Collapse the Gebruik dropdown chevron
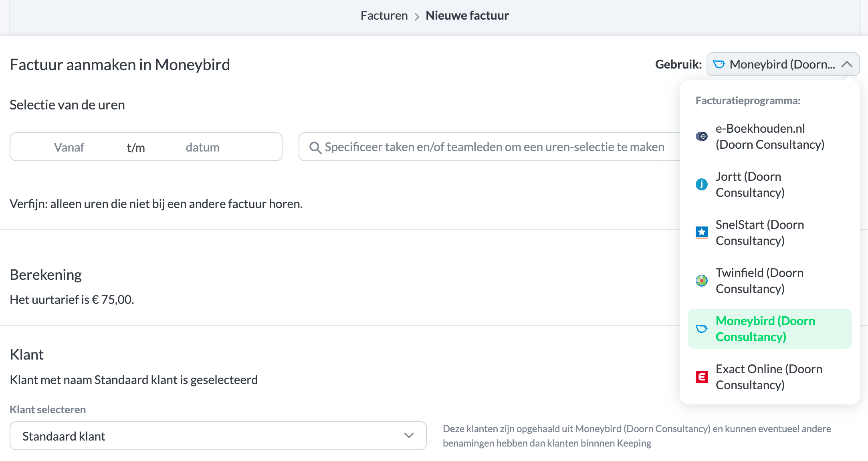 point(847,64)
